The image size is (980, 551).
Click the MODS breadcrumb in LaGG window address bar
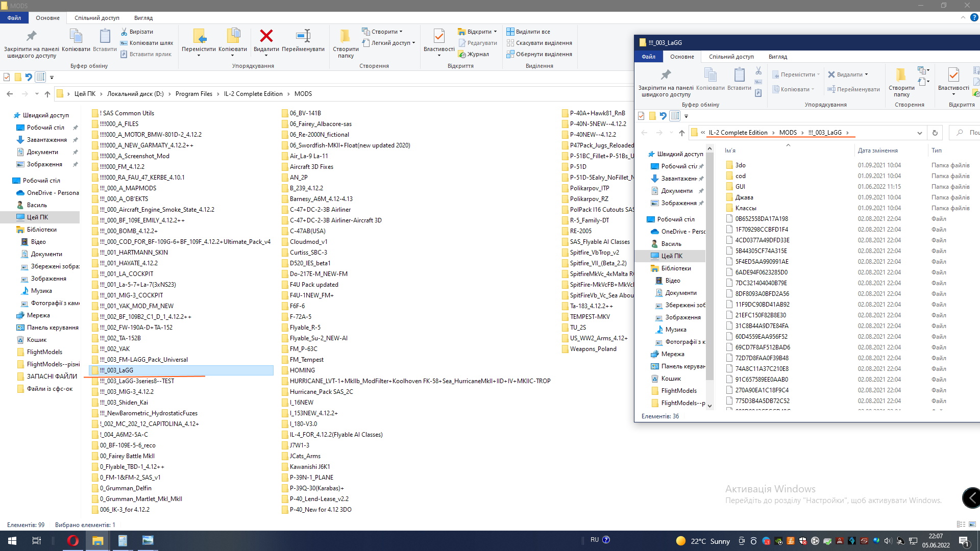(x=788, y=133)
